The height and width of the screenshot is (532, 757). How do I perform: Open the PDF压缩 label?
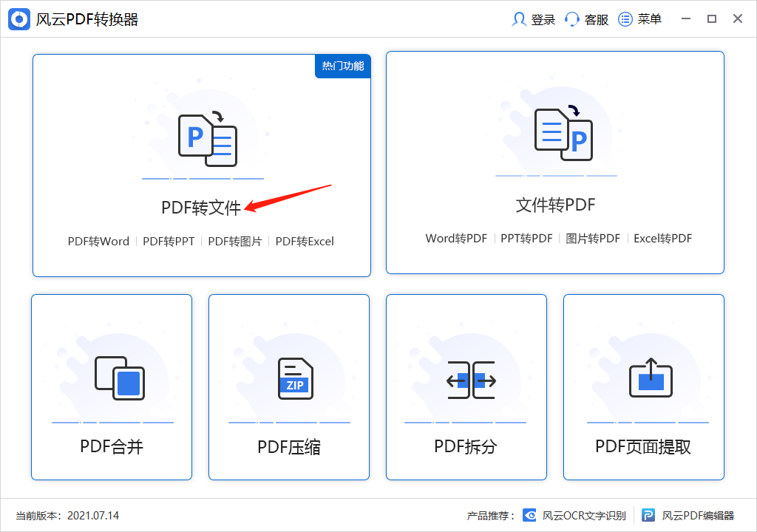[289, 447]
